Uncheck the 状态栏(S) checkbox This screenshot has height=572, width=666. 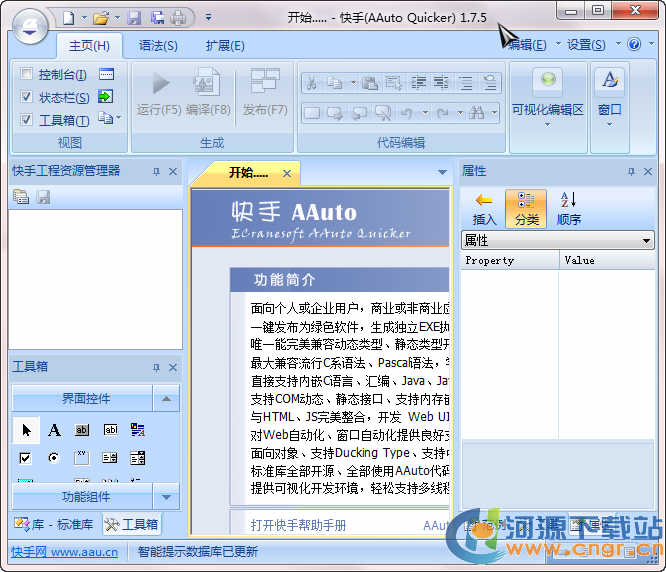point(26,97)
